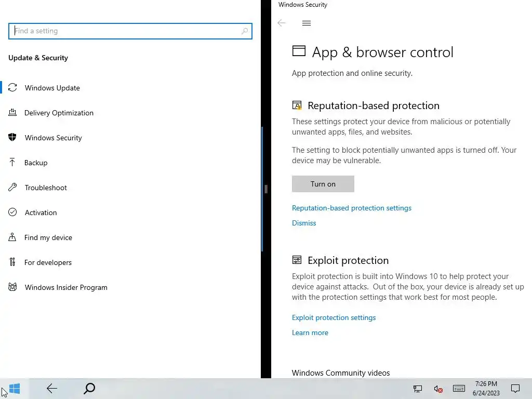Select Find my device in sidebar
This screenshot has width=532, height=399.
coord(48,237)
